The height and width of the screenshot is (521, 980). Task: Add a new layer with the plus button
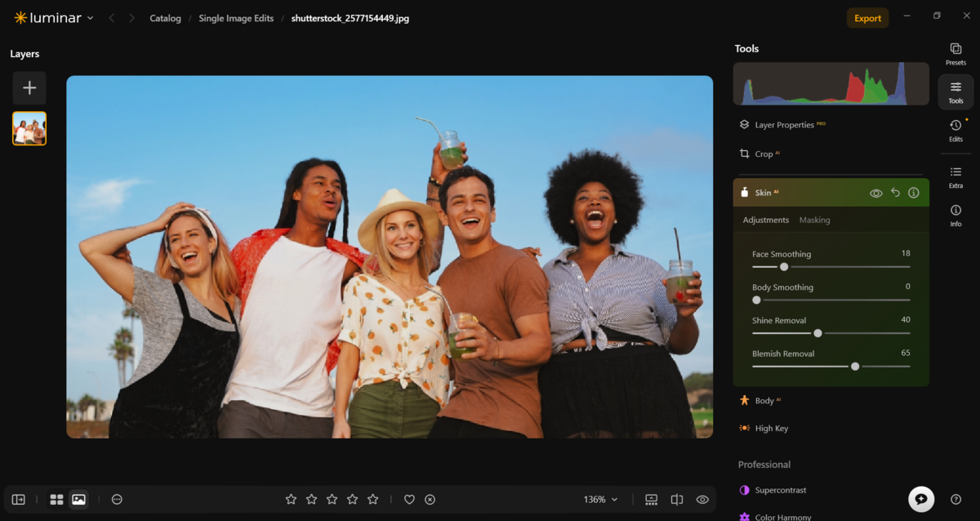click(x=29, y=88)
